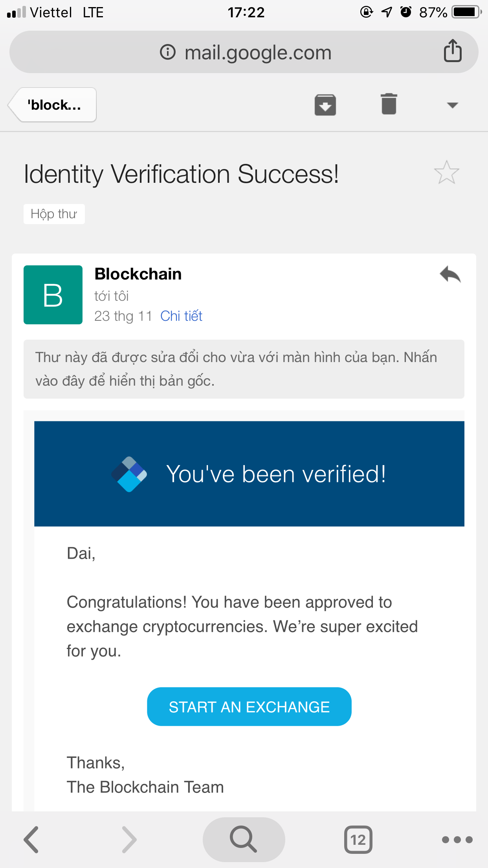Reply to Blockchain with the arrow icon
The height and width of the screenshot is (868, 488).
(x=450, y=274)
